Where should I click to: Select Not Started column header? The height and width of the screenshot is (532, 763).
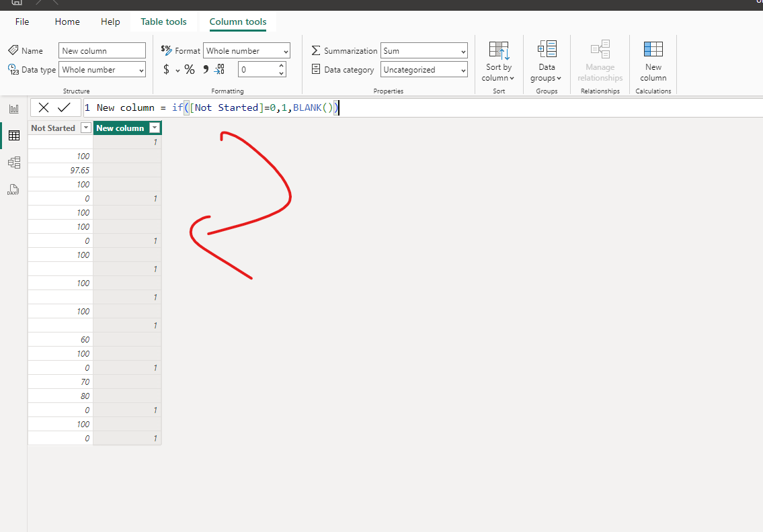point(53,128)
